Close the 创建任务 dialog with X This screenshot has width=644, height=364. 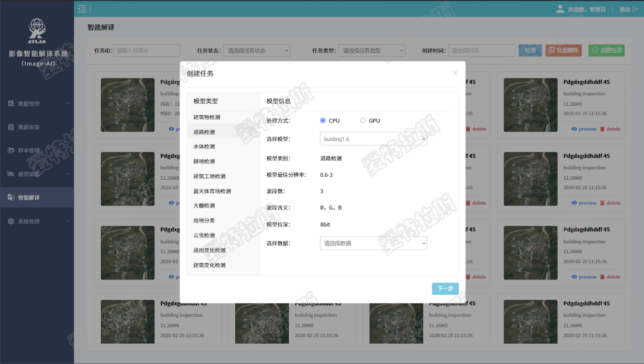[x=455, y=73]
